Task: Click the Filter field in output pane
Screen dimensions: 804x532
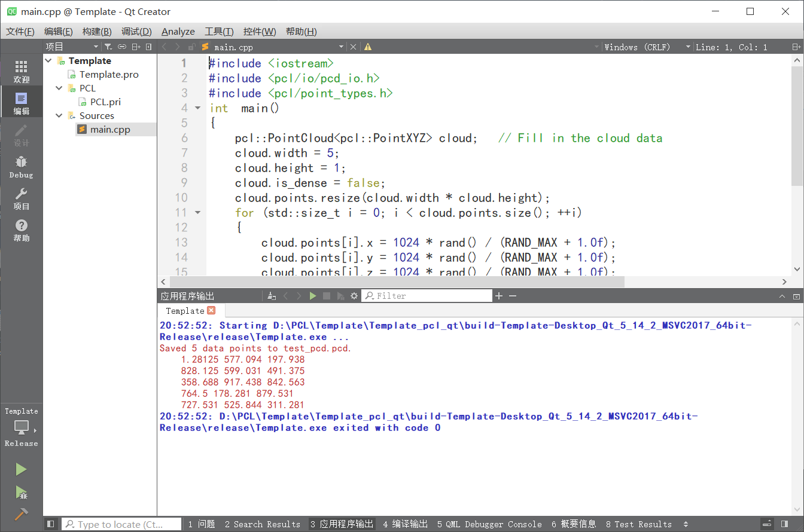Action: coord(427,296)
